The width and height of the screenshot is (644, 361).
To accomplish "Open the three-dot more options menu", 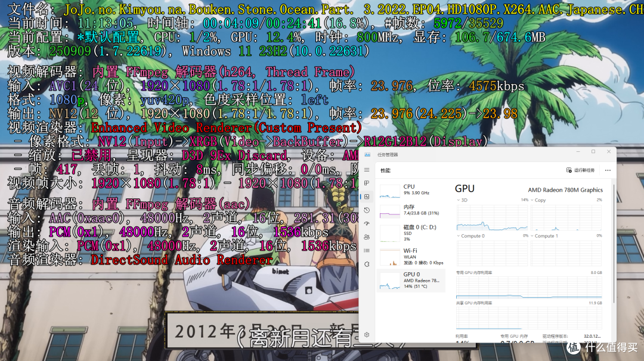I will [608, 170].
